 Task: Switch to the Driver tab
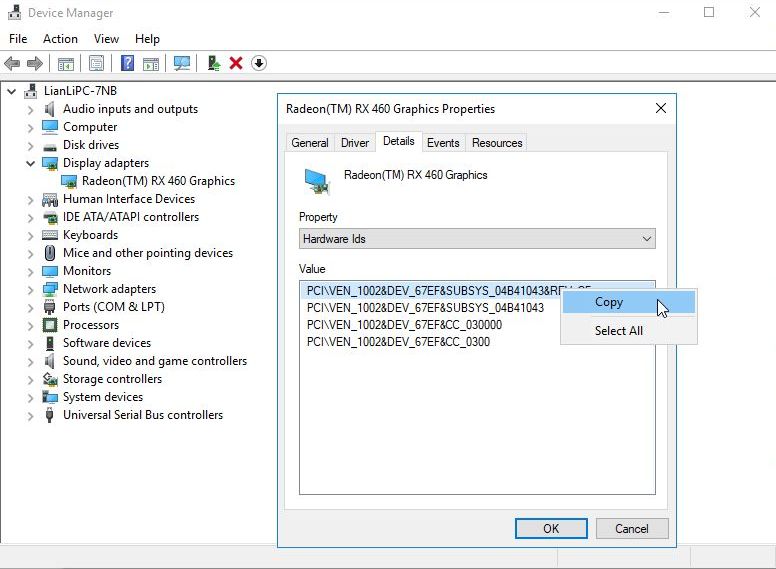tap(355, 143)
